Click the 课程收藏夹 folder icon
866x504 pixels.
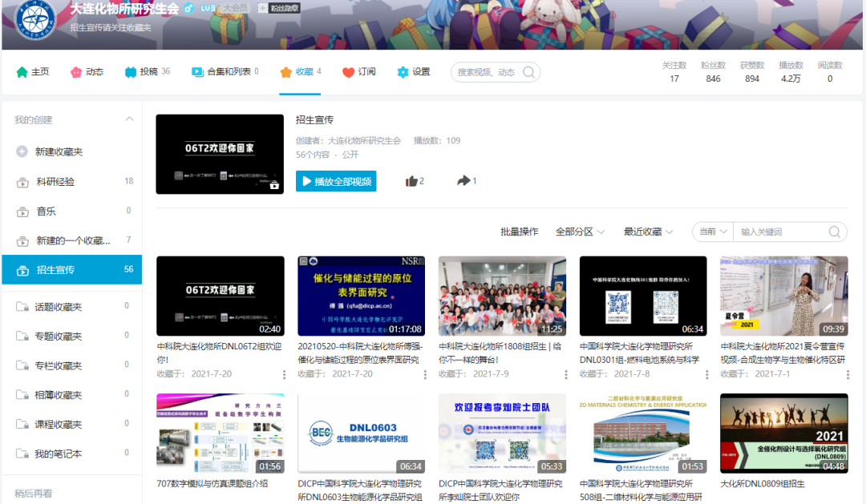pos(22,424)
